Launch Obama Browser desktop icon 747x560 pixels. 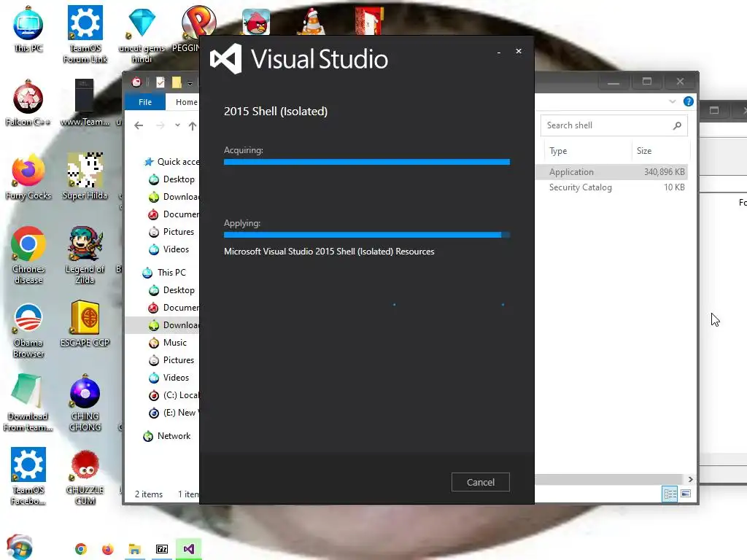[x=28, y=330]
